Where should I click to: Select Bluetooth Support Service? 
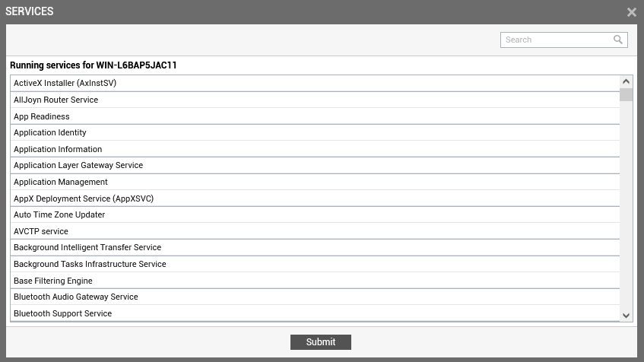(315, 313)
